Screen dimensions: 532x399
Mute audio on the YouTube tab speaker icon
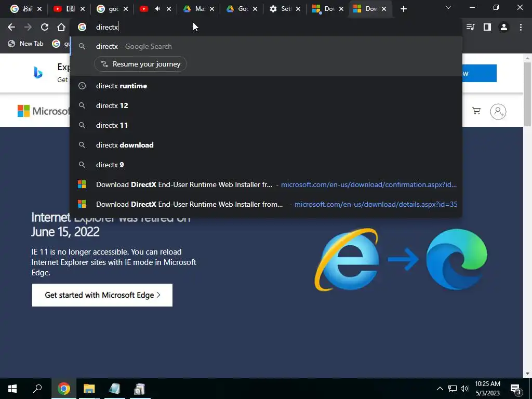pyautogui.click(x=158, y=9)
